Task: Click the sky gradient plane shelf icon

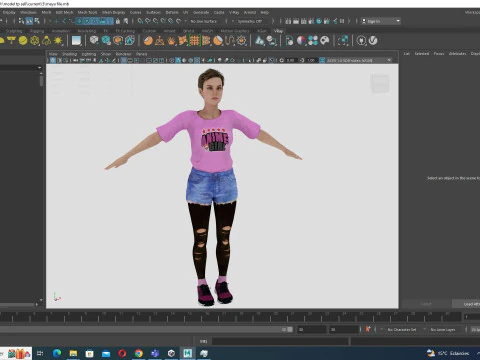Action: click(76, 41)
